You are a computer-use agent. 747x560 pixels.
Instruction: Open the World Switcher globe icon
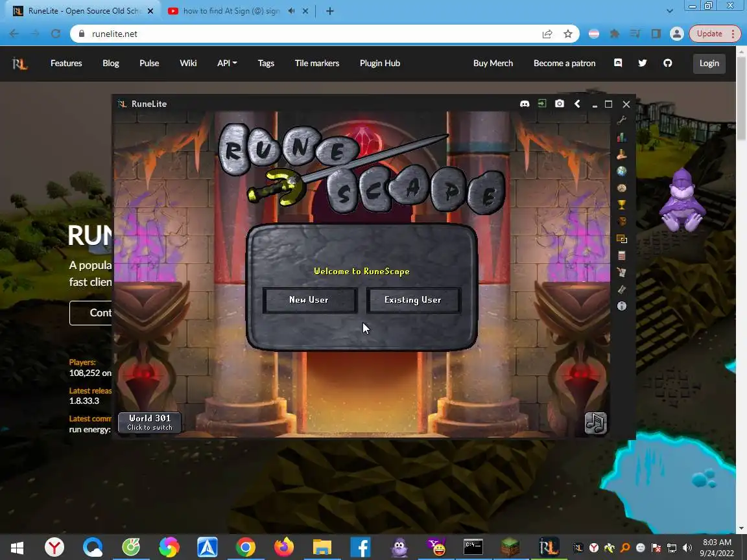pos(621,171)
